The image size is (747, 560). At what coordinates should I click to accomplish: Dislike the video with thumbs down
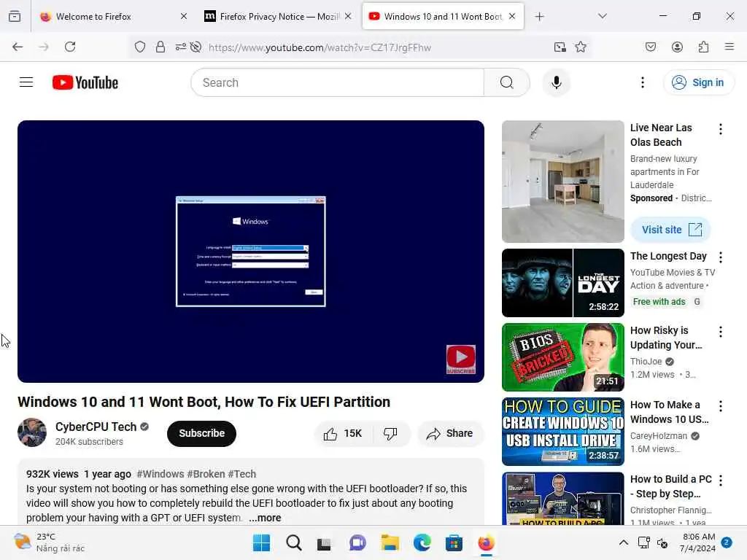click(390, 433)
